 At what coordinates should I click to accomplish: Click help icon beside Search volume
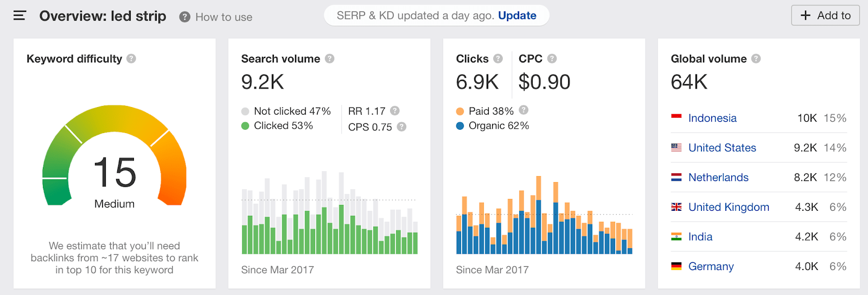pos(329,59)
